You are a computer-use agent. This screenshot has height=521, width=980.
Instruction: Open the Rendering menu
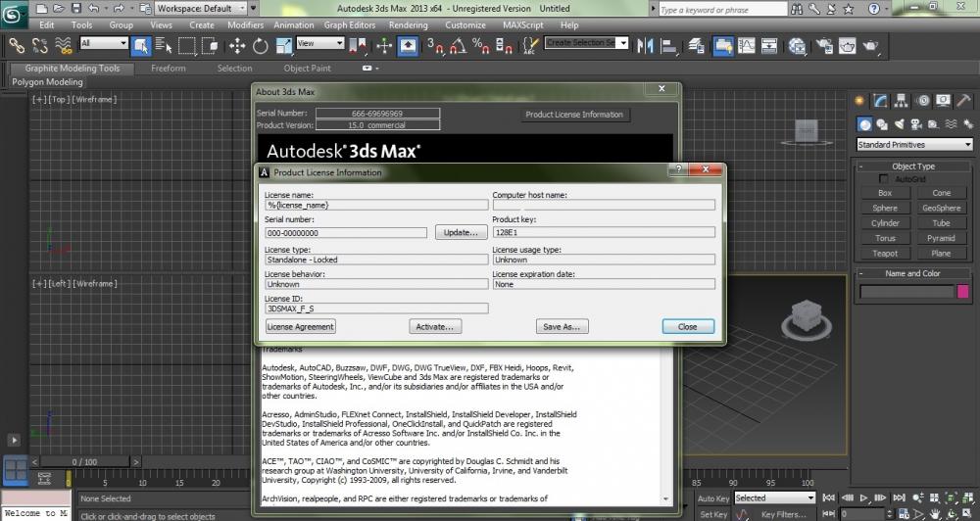(408, 25)
